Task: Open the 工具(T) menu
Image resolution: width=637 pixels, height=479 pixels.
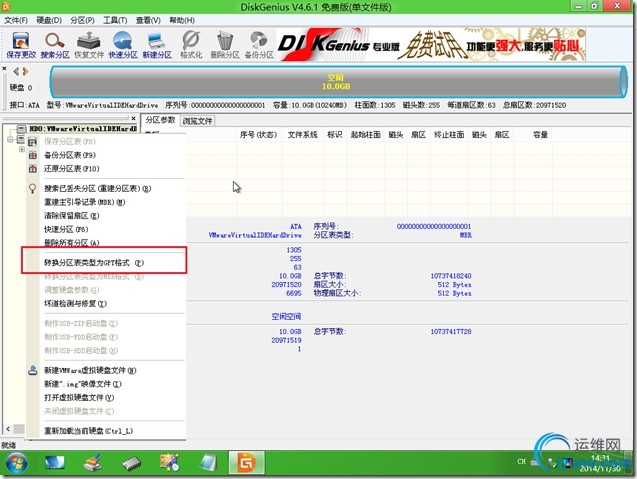Action: coord(115,20)
